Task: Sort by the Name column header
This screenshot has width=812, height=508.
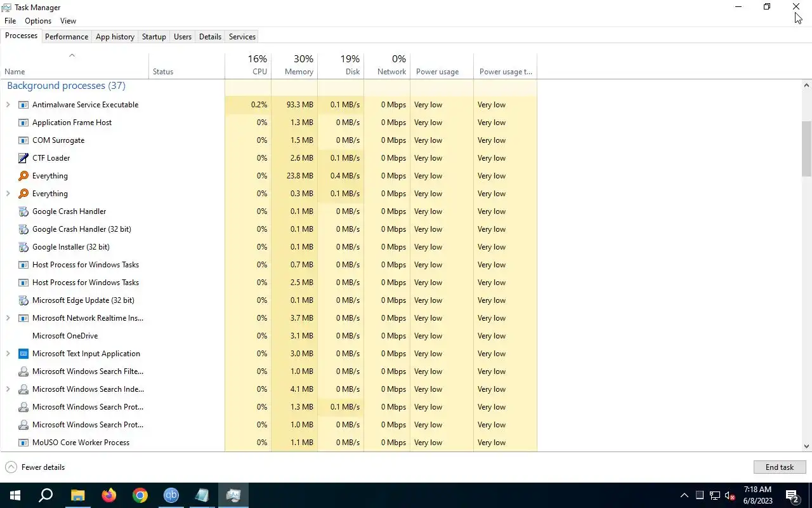Action: (x=74, y=65)
